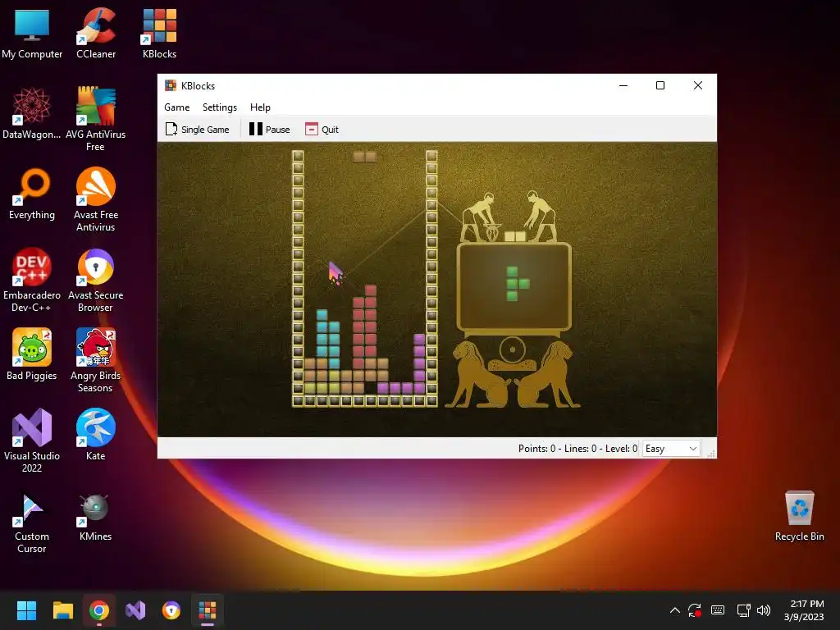This screenshot has width=840, height=630.
Task: Show hidden system tray icons
Action: pos(675,610)
